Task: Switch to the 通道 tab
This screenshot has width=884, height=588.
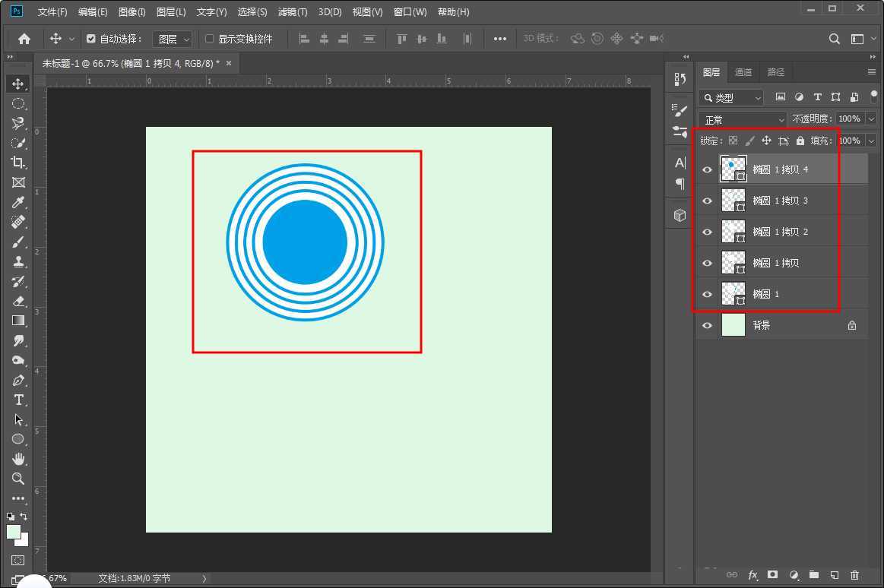Action: point(743,72)
